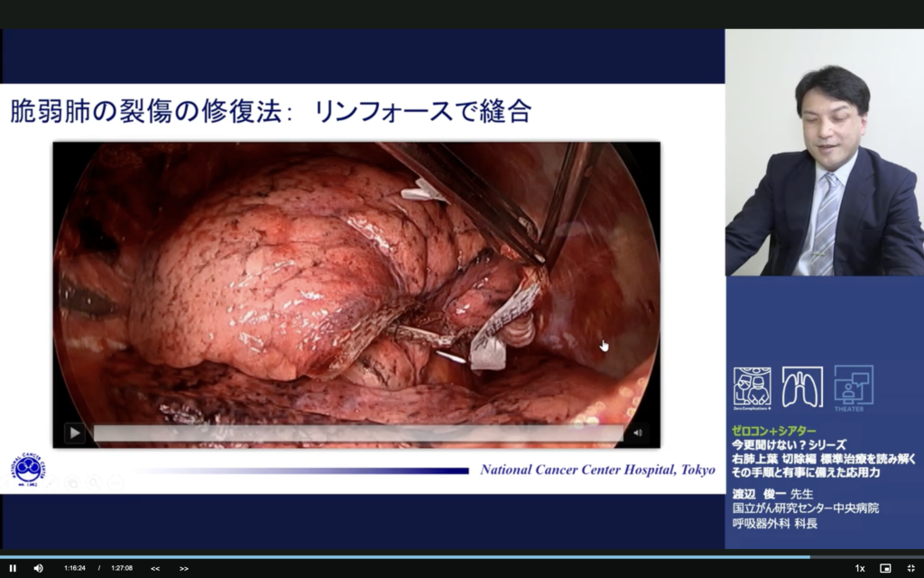
Task: Click the presenter webcam video
Action: 824,152
